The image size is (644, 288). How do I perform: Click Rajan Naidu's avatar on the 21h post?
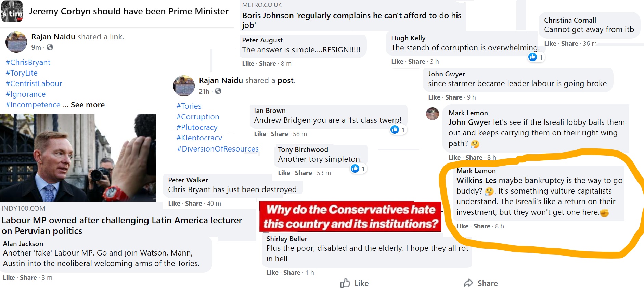(x=184, y=86)
